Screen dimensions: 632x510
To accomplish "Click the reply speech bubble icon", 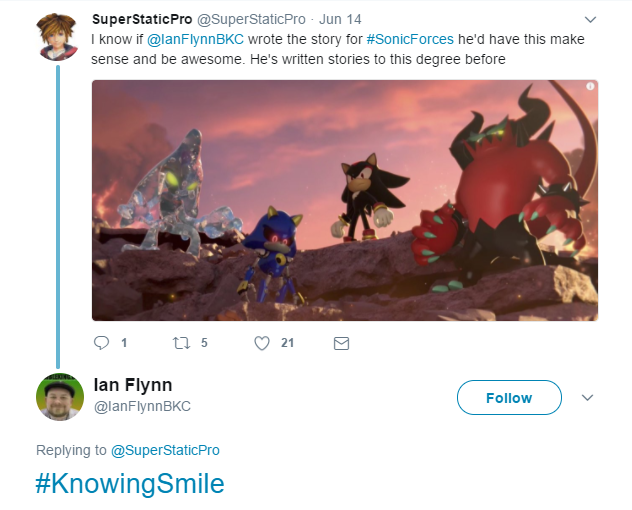I will point(101,343).
